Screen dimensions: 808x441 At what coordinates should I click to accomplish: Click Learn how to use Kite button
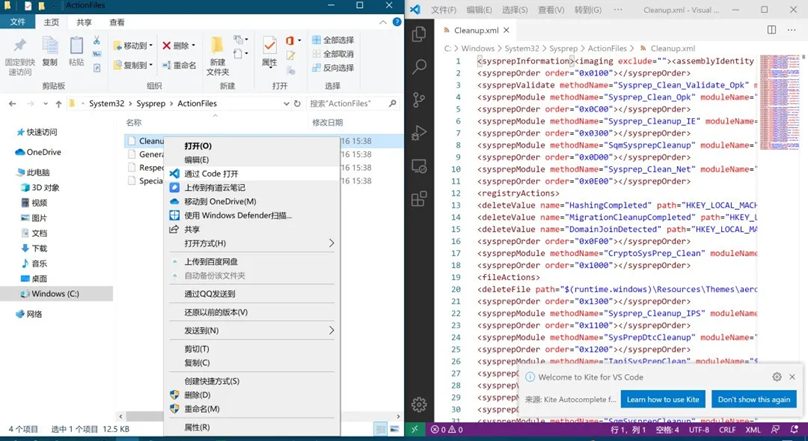[663, 399]
